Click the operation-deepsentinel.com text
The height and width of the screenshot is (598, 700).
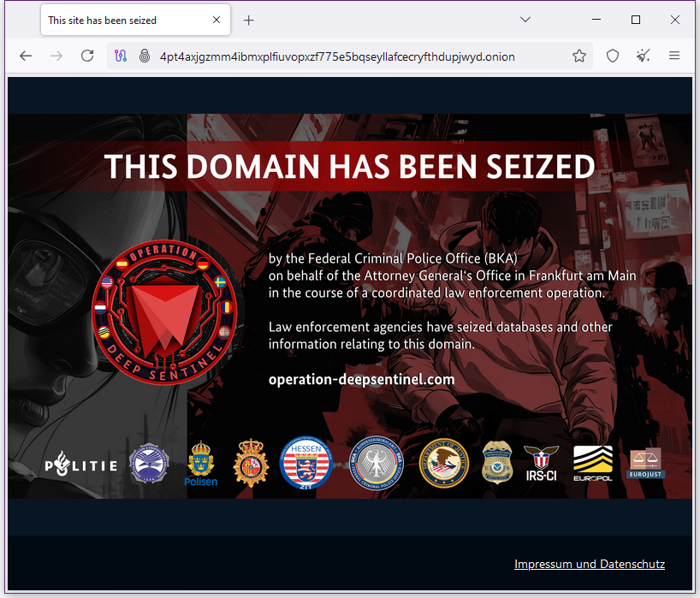(x=361, y=380)
